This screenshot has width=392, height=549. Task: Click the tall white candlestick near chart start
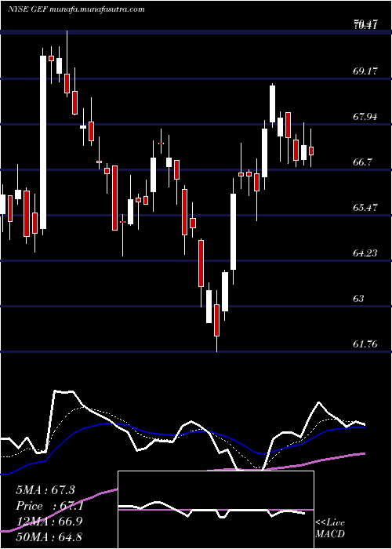(43, 142)
